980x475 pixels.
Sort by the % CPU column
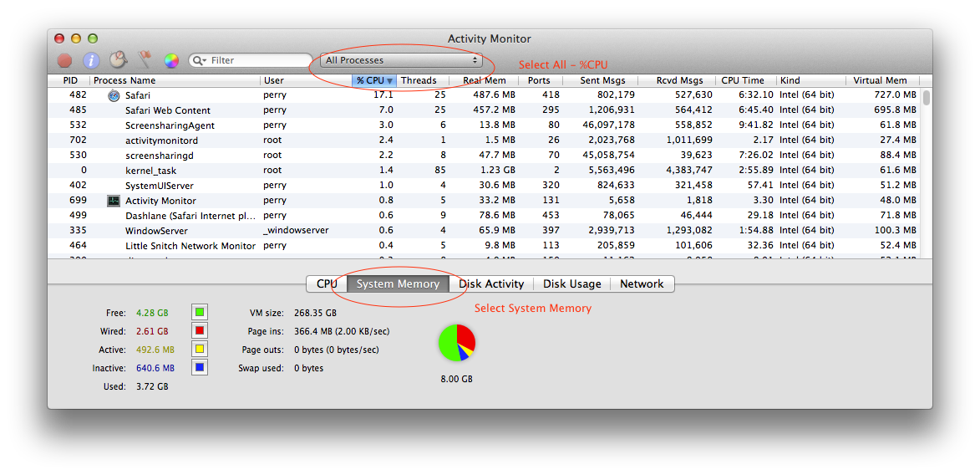374,81
